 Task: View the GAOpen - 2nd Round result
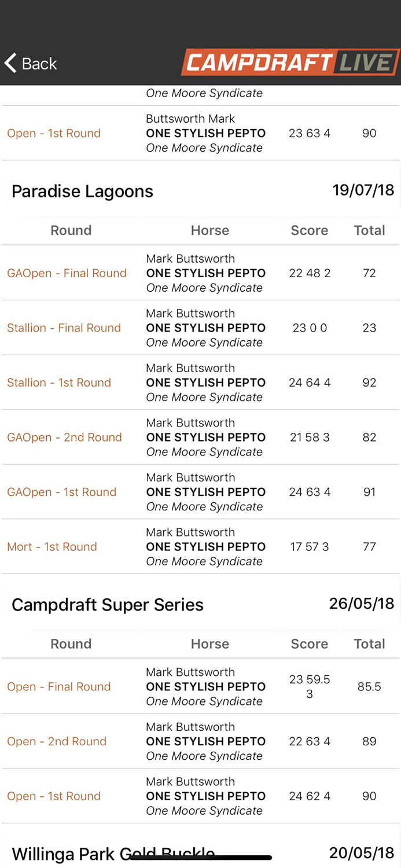(x=64, y=437)
